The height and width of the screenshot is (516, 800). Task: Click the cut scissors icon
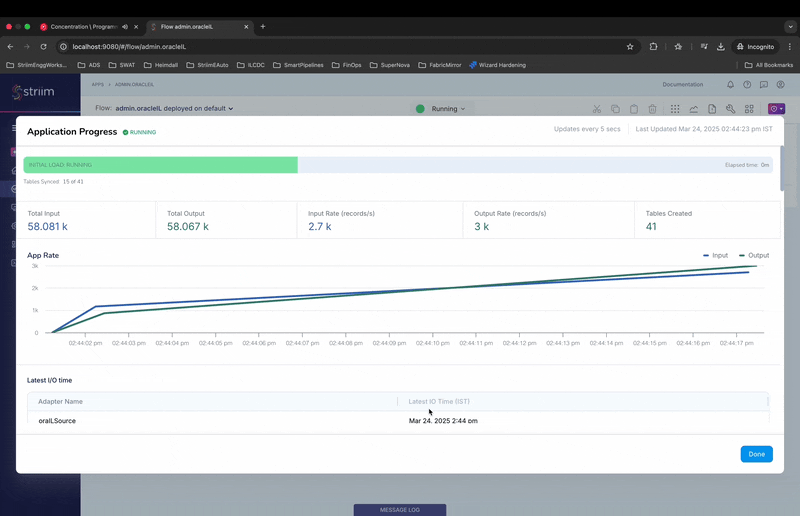(x=596, y=109)
